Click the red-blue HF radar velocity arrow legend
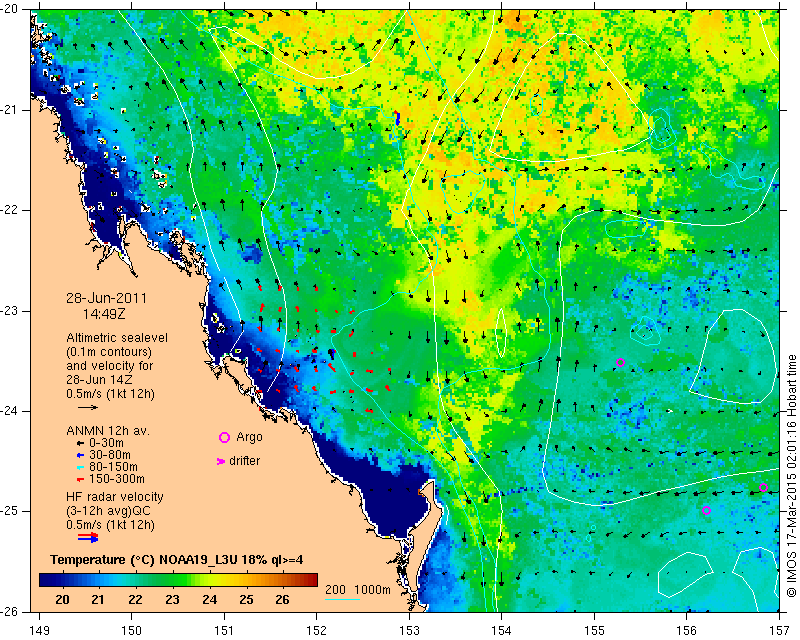This screenshot has height=640, width=800. click(x=88, y=537)
